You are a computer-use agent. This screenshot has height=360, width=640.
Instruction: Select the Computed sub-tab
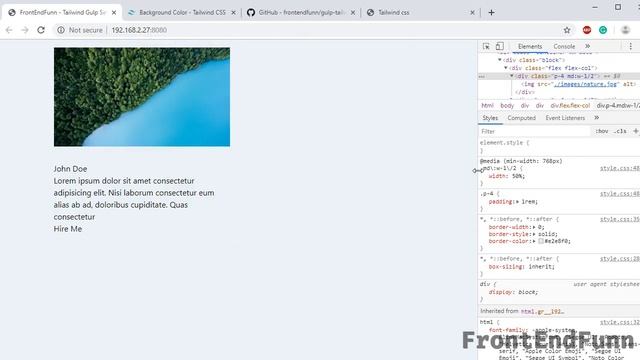point(521,118)
